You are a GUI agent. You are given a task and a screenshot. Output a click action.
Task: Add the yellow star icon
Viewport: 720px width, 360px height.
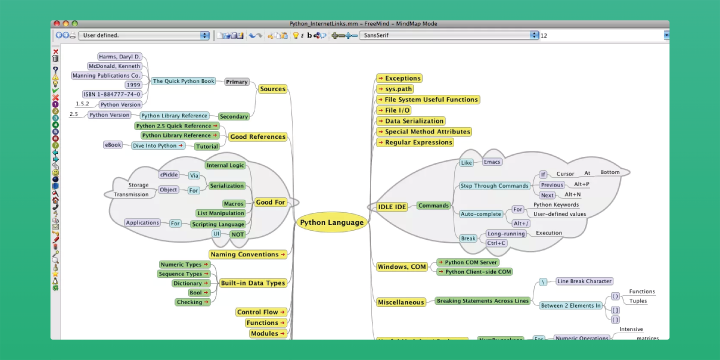[56, 275]
